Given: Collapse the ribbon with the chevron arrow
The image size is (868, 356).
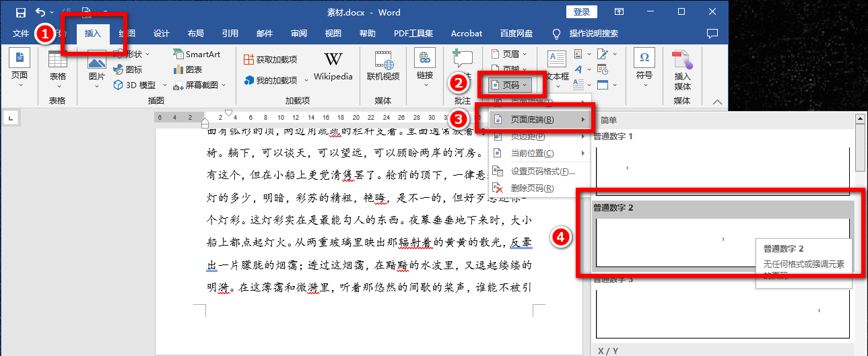Looking at the screenshot, I should (x=717, y=102).
